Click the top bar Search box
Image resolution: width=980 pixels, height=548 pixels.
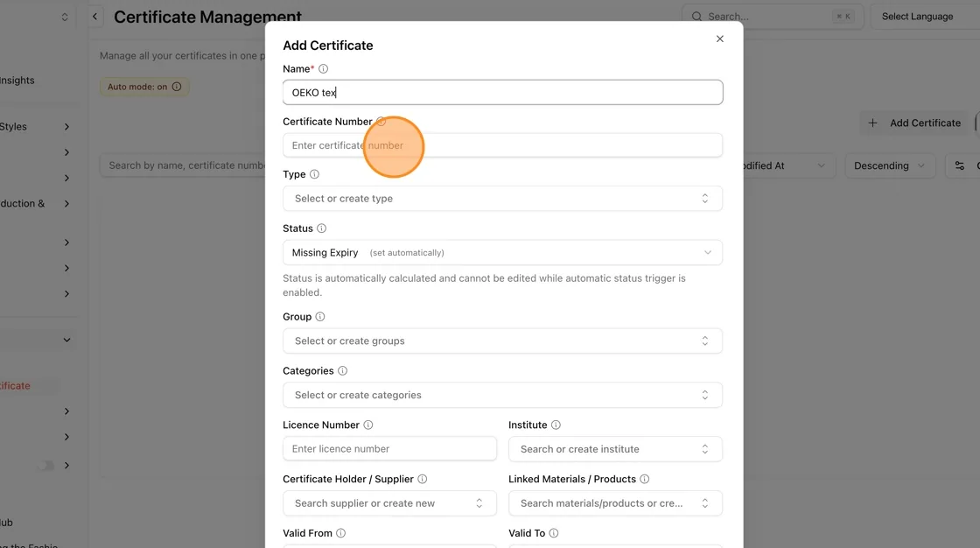pos(773,17)
